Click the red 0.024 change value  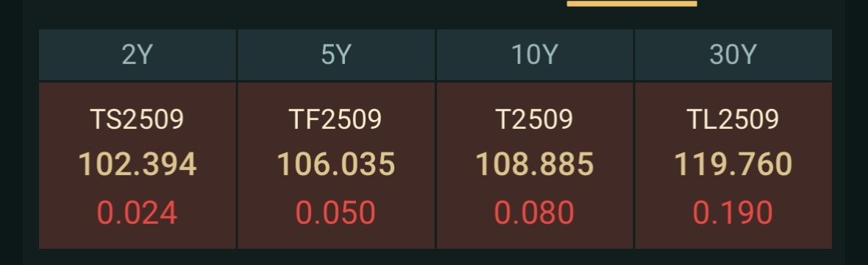pyautogui.click(x=138, y=213)
